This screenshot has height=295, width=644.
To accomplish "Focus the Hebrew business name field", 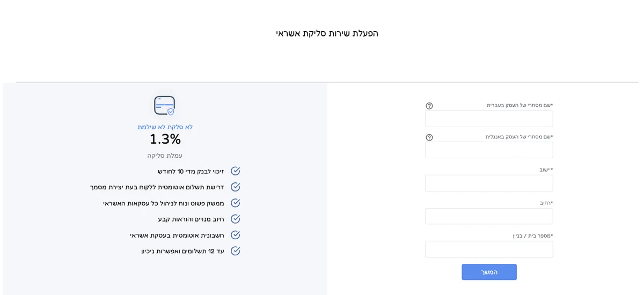I will [489, 119].
